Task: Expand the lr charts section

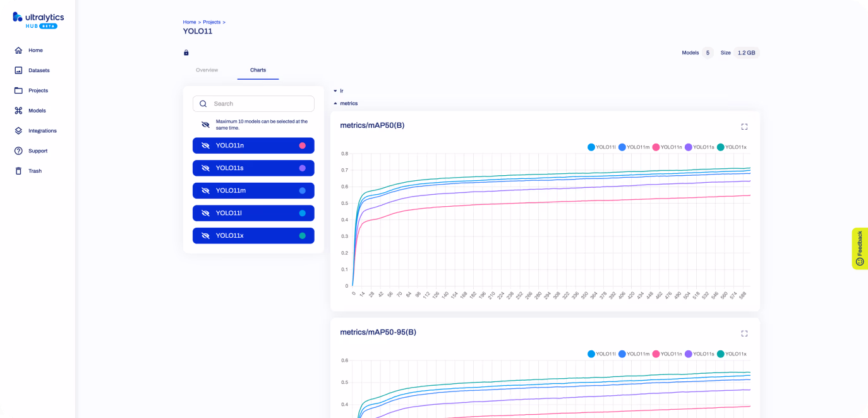Action: 338,91
